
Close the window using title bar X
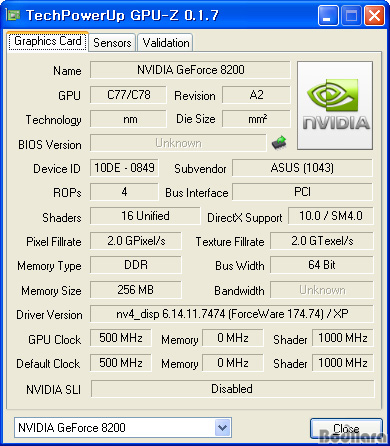click(375, 16)
